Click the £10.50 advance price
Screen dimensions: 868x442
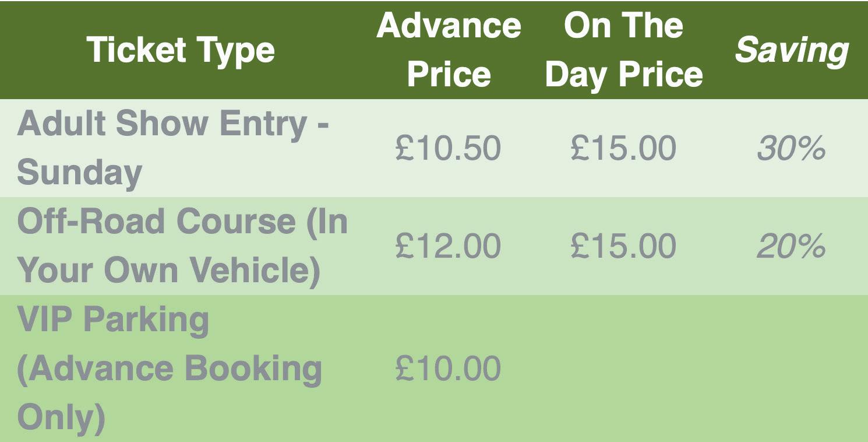[447, 148]
